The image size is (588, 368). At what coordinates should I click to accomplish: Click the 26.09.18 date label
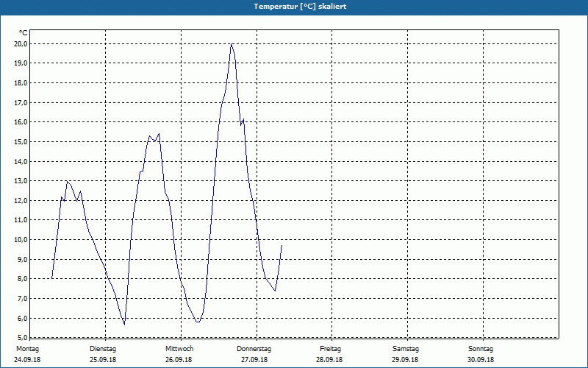tap(179, 360)
